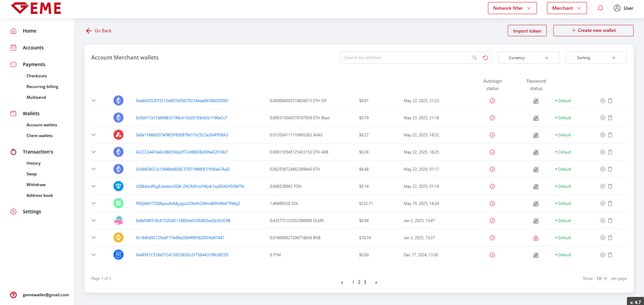644x305 pixels.
Task: Toggle autosign status for the TON wallet
Action: [492, 186]
